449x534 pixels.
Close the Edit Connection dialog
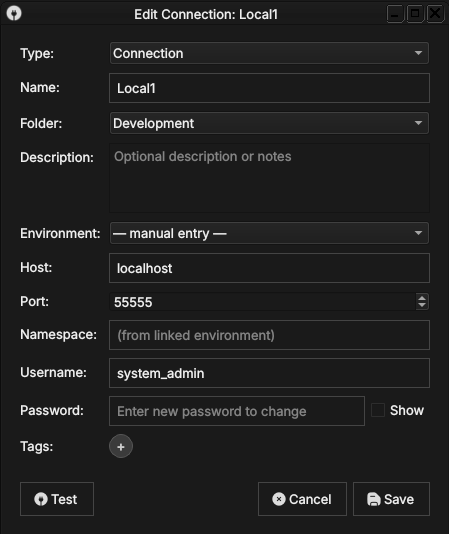(x=435, y=14)
